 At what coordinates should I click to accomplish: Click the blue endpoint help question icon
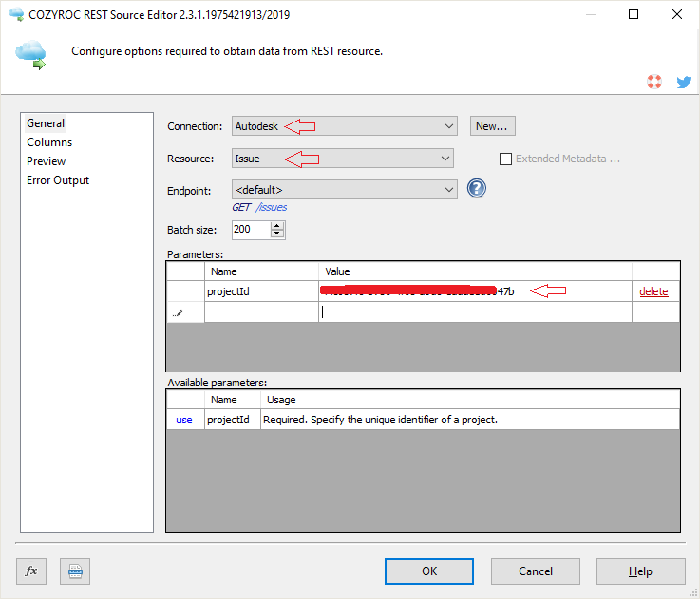pos(477,189)
